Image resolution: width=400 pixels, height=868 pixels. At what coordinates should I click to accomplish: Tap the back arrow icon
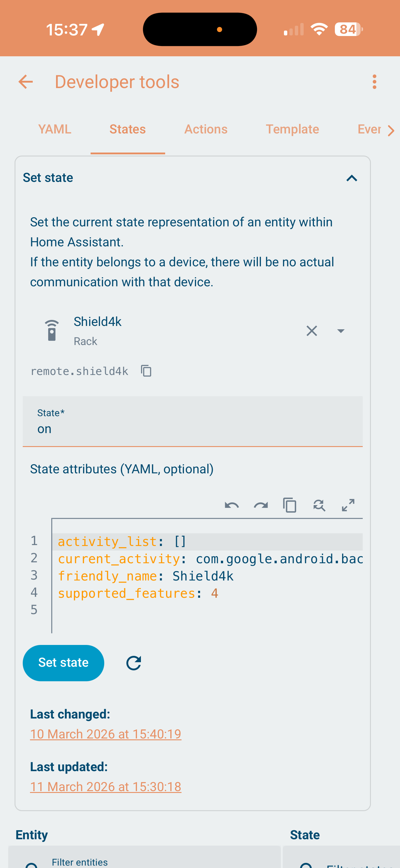[x=26, y=82]
